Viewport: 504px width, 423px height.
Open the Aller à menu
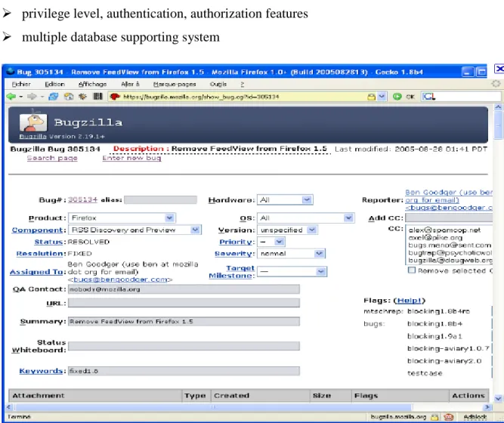(x=130, y=84)
